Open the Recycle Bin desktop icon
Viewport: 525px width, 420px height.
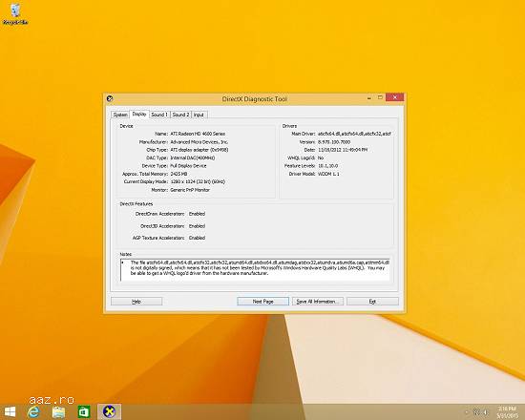[x=15, y=14]
